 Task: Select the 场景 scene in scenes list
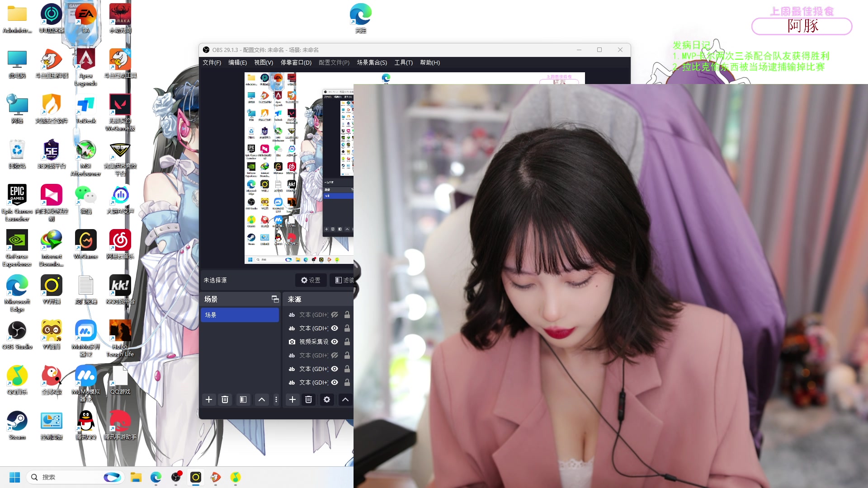coord(240,315)
